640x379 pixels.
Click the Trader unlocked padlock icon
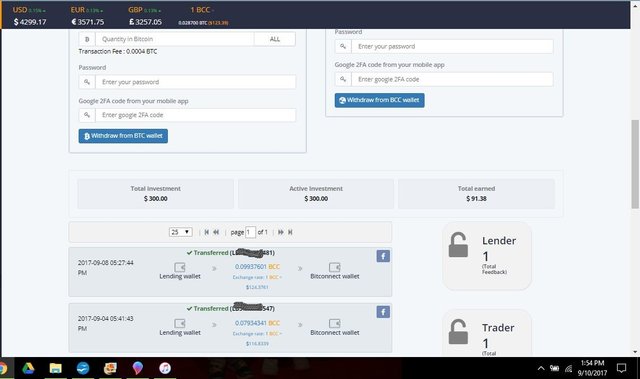point(458,332)
